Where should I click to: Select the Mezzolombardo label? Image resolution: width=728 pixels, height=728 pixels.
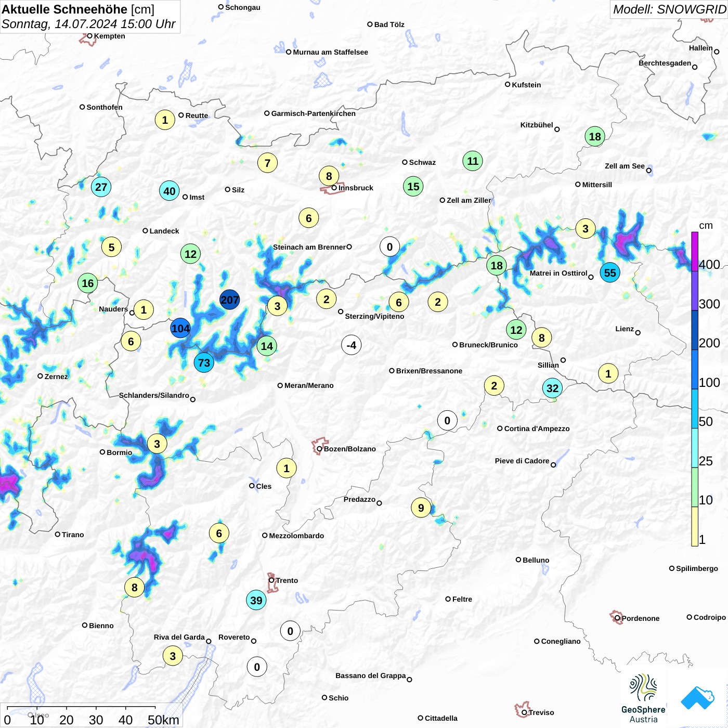[296, 536]
